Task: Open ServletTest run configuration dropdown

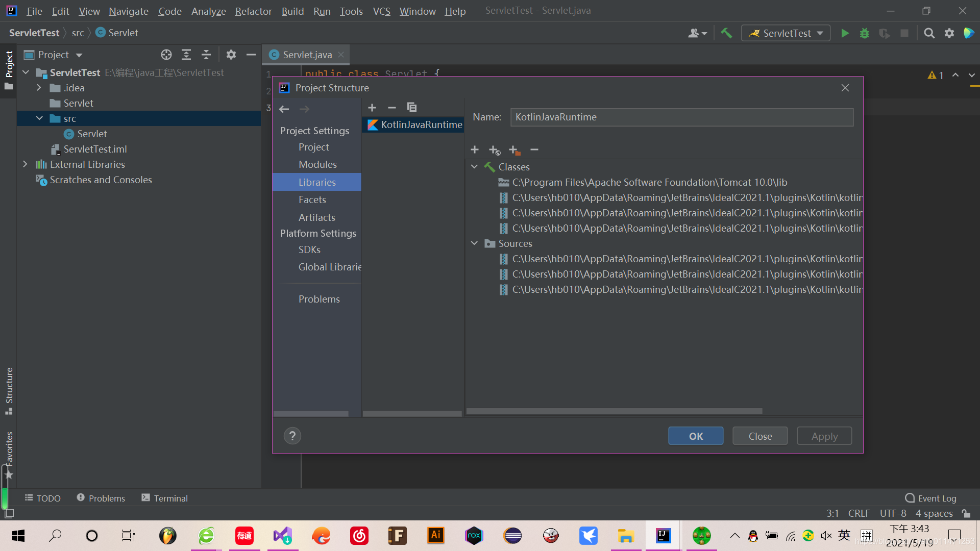Action: 786,33
